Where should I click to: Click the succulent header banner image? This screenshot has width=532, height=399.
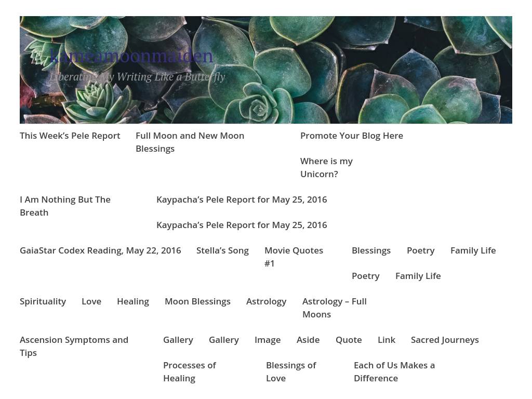point(266,70)
